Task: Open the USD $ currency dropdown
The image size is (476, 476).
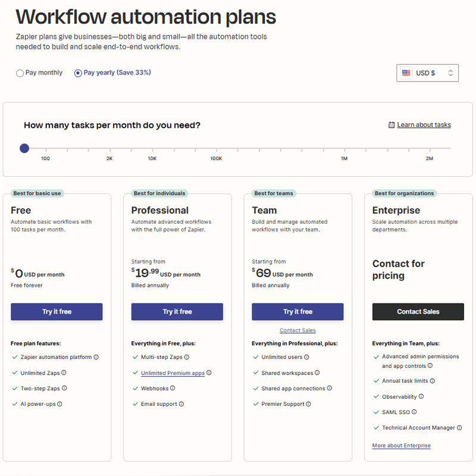Action: tap(427, 73)
